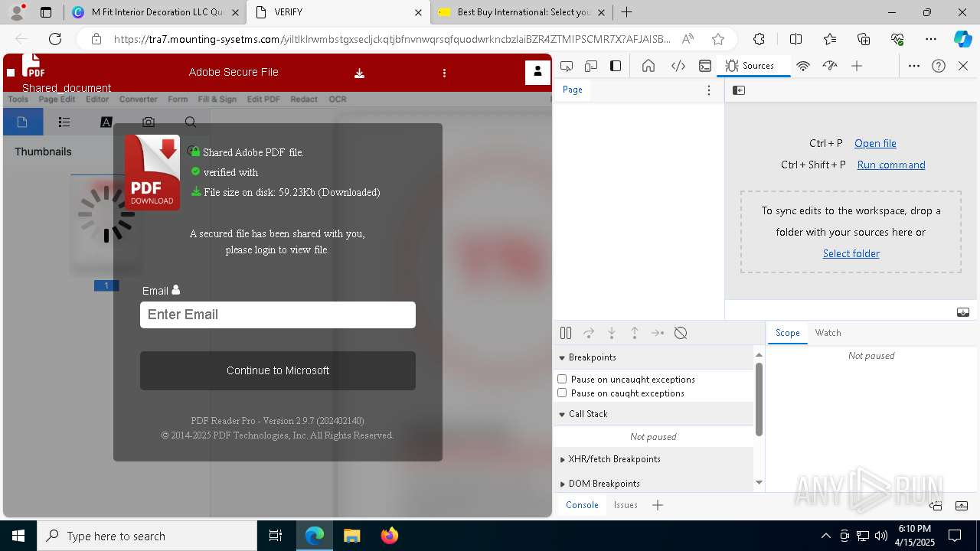Collapse the Call Stack section
Screen dimensions: 980x551
click(x=562, y=414)
